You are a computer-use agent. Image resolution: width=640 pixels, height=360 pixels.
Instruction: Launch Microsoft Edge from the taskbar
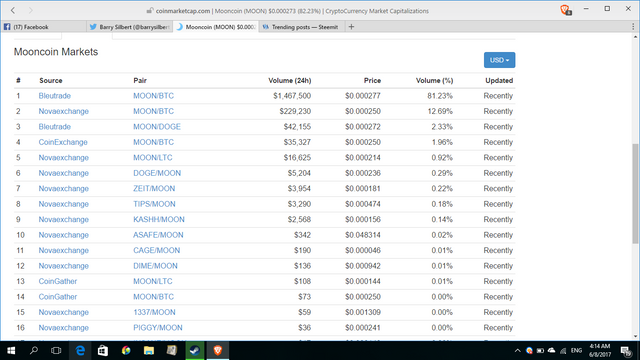(80, 351)
